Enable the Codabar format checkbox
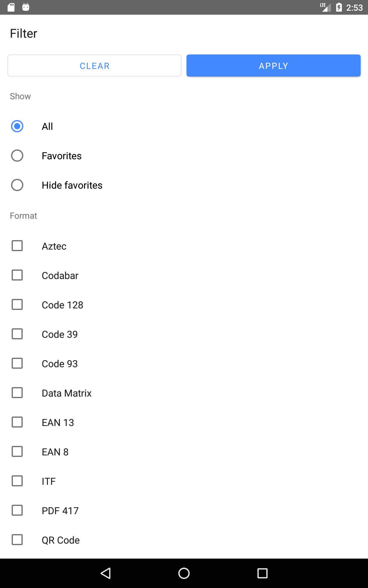The image size is (368, 588). pyautogui.click(x=17, y=275)
